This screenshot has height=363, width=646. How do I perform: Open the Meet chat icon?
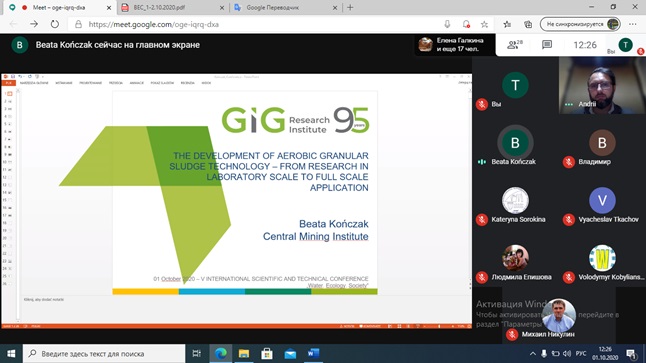547,44
